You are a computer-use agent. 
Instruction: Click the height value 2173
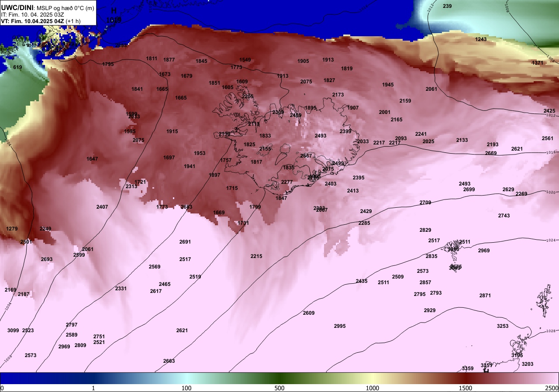tap(338, 95)
